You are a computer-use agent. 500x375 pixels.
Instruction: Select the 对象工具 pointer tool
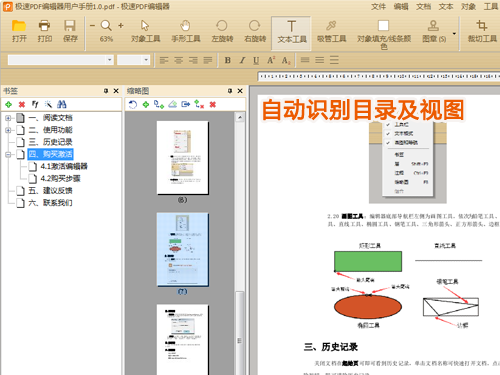point(145,31)
